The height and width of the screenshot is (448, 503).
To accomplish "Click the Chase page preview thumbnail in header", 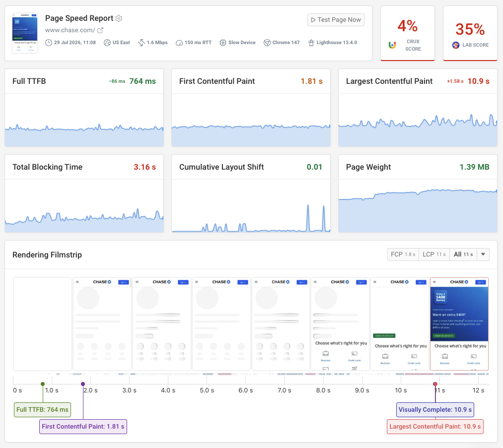I will pos(25,33).
